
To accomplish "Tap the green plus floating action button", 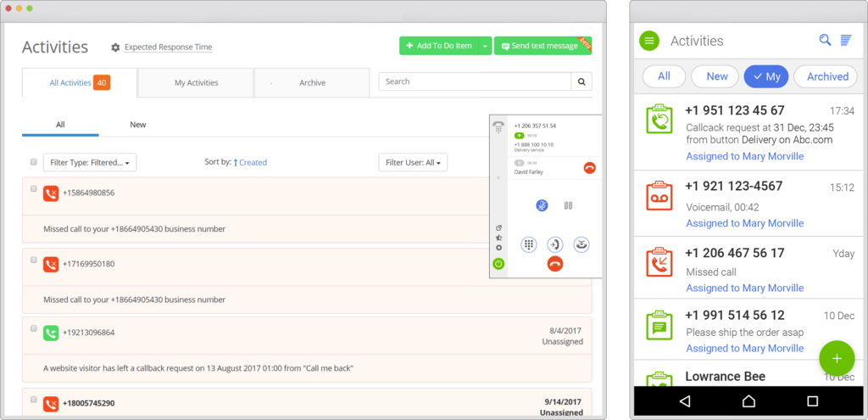I will pyautogui.click(x=837, y=359).
